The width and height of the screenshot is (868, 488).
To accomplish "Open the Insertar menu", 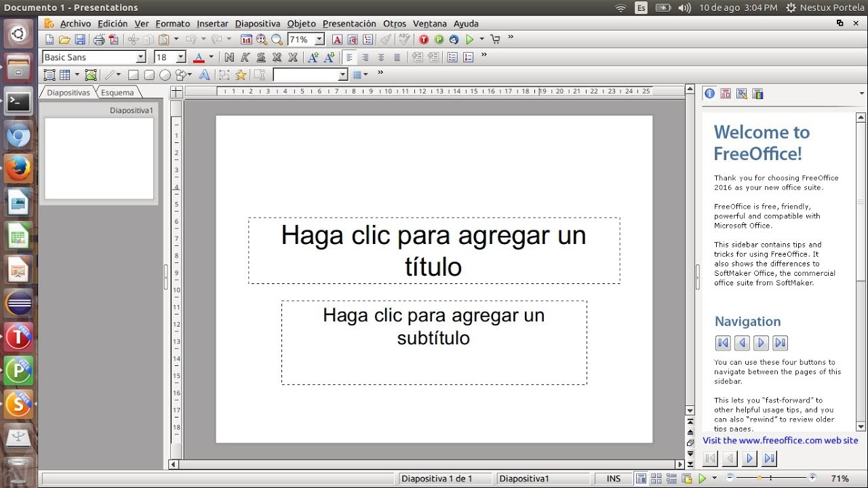I will [212, 24].
